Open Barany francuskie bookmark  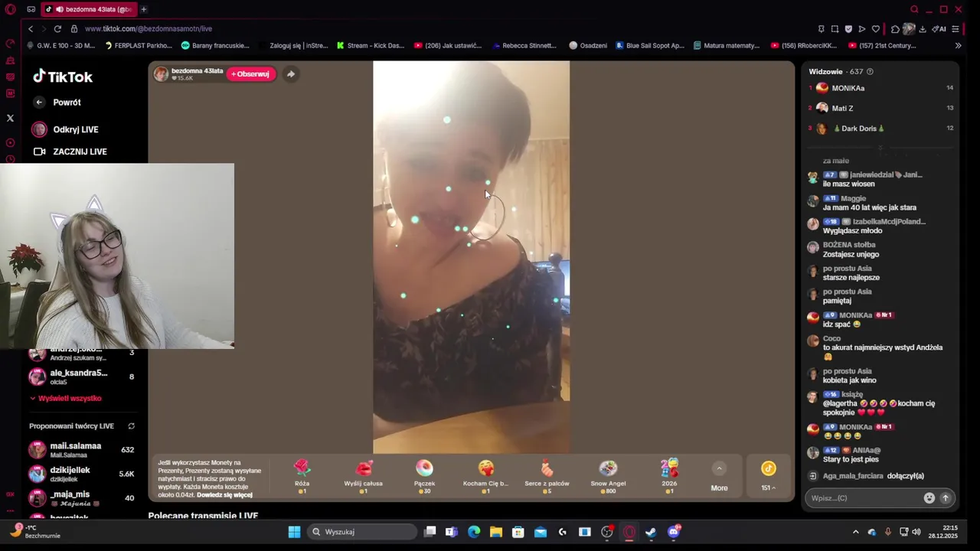214,46
